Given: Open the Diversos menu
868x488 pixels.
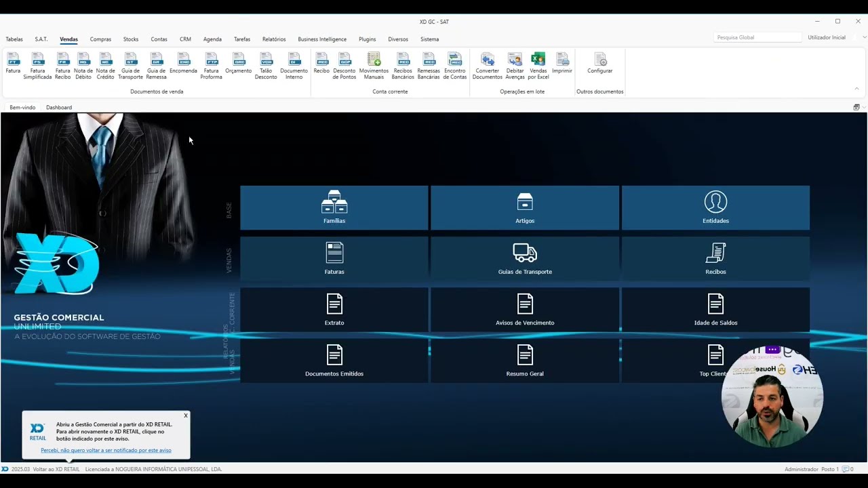Looking at the screenshot, I should coord(398,39).
